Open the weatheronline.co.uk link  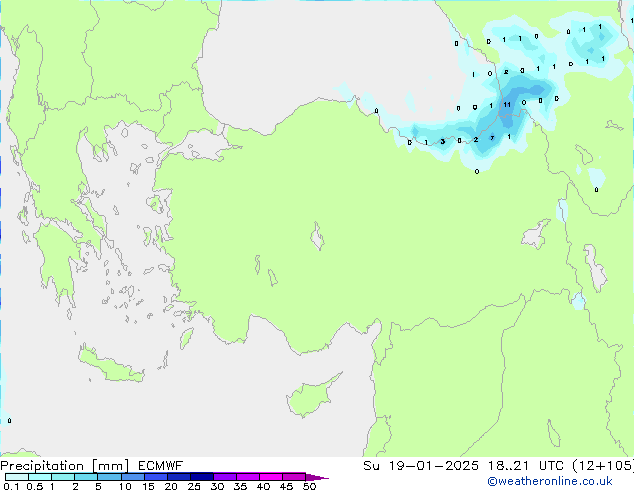550,481
